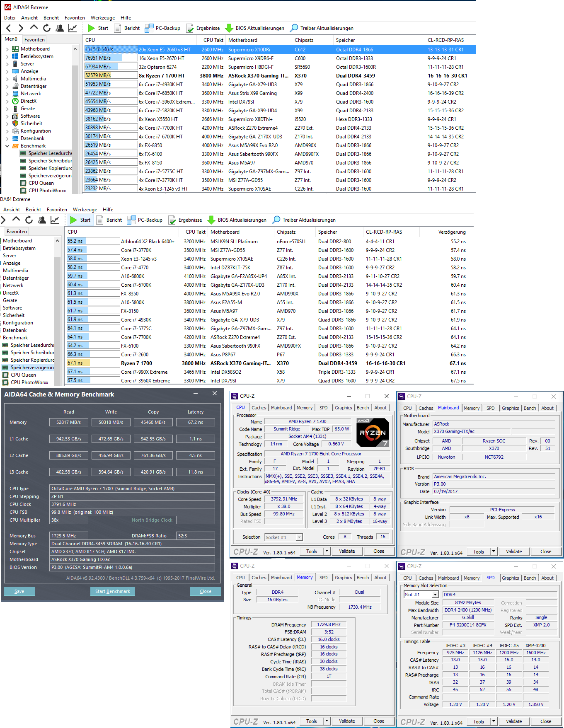Open Slot #1 dropdown in CPU-Z SPD window
The image size is (564, 728).
tap(435, 595)
